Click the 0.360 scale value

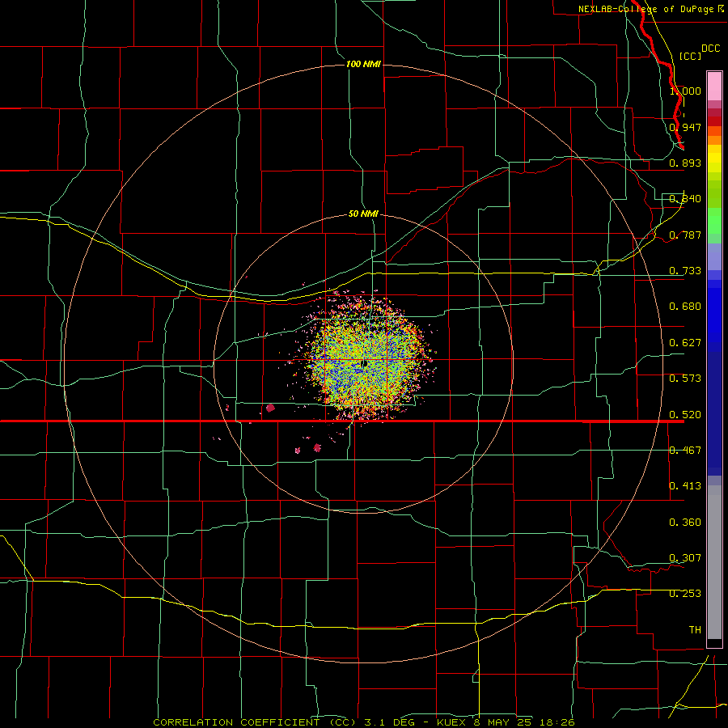click(x=685, y=523)
